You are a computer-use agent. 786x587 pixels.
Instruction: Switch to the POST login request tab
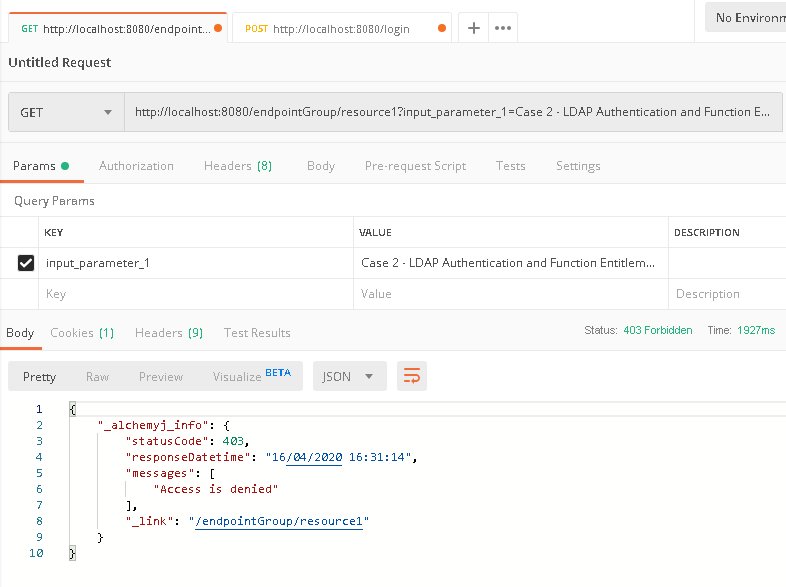click(x=341, y=29)
